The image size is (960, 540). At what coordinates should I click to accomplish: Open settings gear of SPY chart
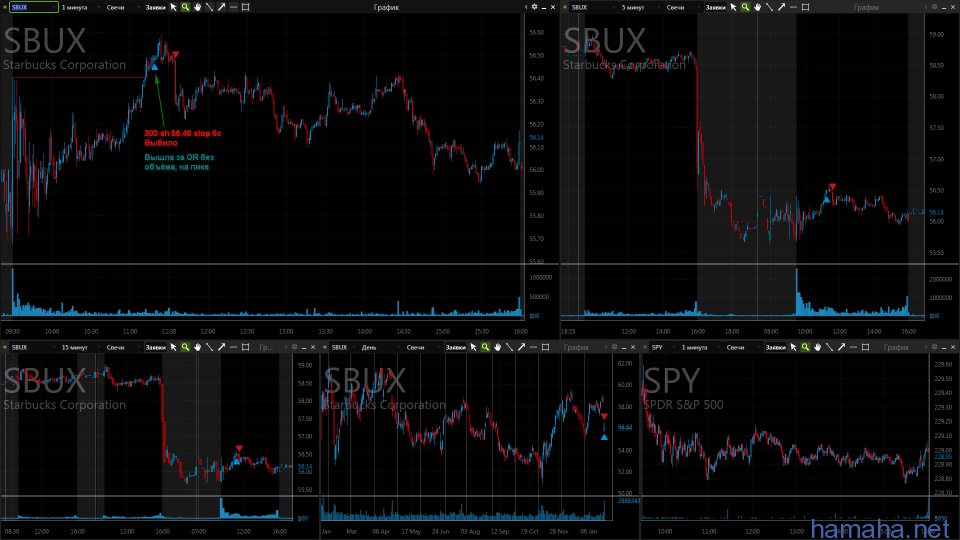(x=934, y=347)
